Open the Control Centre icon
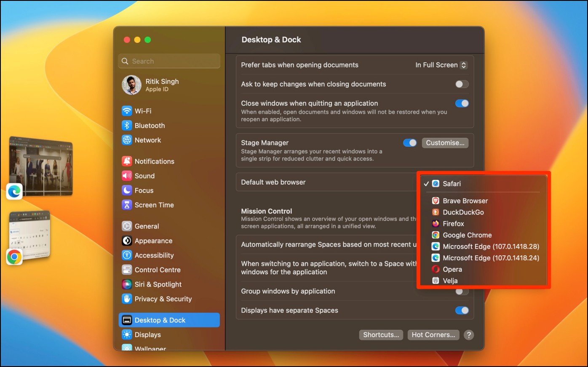Screen dimensions: 588x367 pos(127,270)
